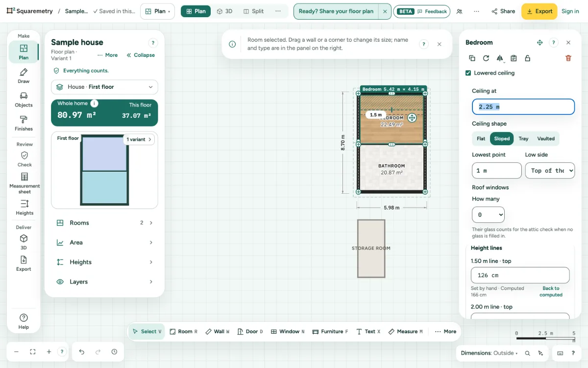Open the Objects section in the sidebar
Image resolution: width=588 pixels, height=368 pixels.
tap(24, 100)
